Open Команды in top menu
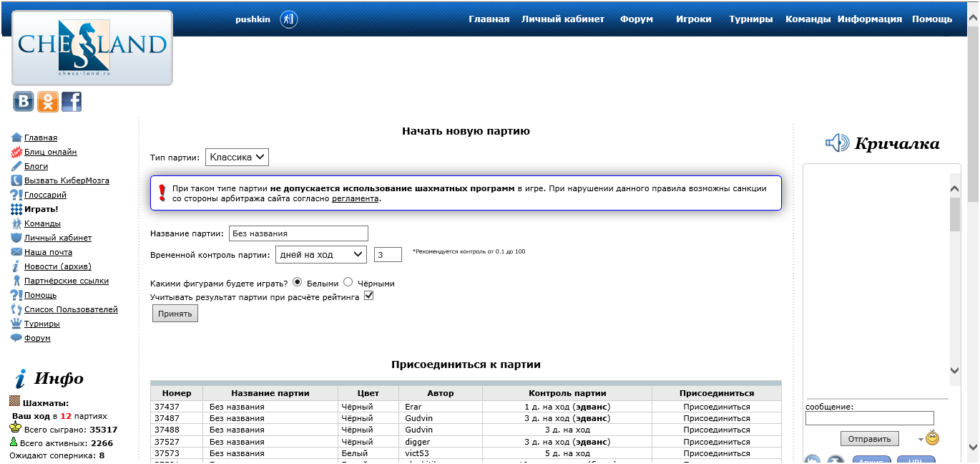This screenshot has width=980, height=464. 808,19
